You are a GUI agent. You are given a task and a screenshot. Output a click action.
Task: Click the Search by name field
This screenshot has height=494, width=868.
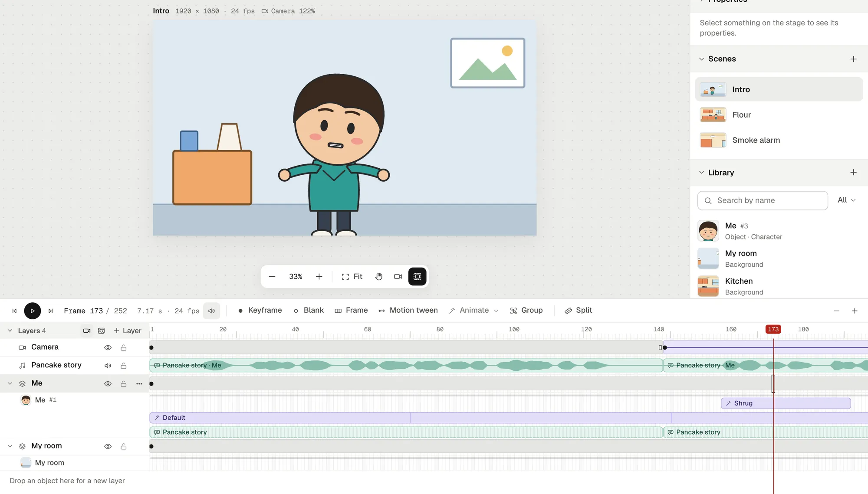pos(763,201)
